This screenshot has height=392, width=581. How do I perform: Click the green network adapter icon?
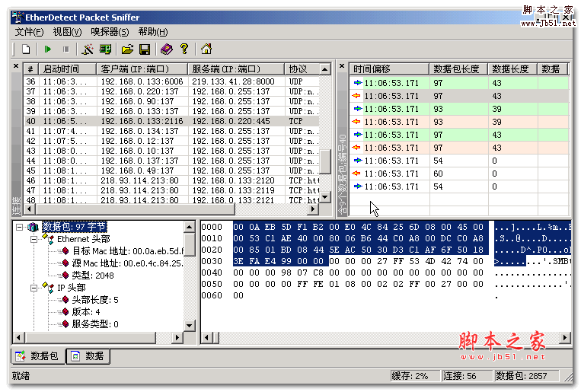point(106,49)
